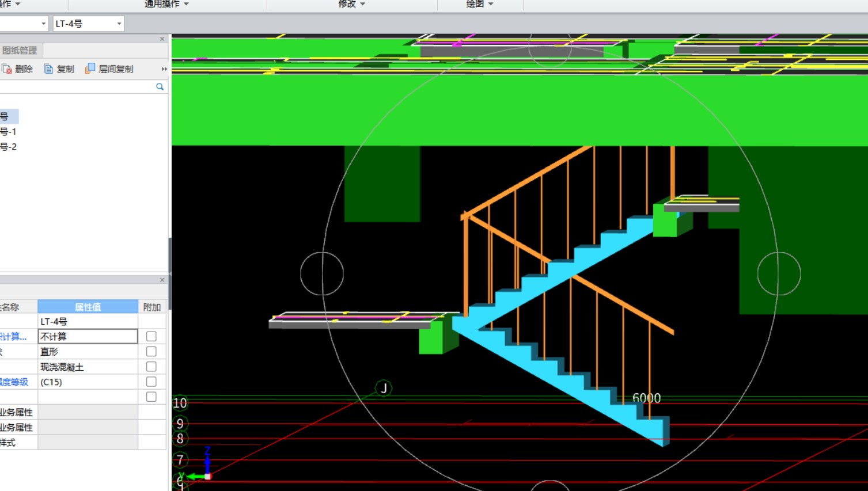Click grid axis number 10

pos(180,403)
